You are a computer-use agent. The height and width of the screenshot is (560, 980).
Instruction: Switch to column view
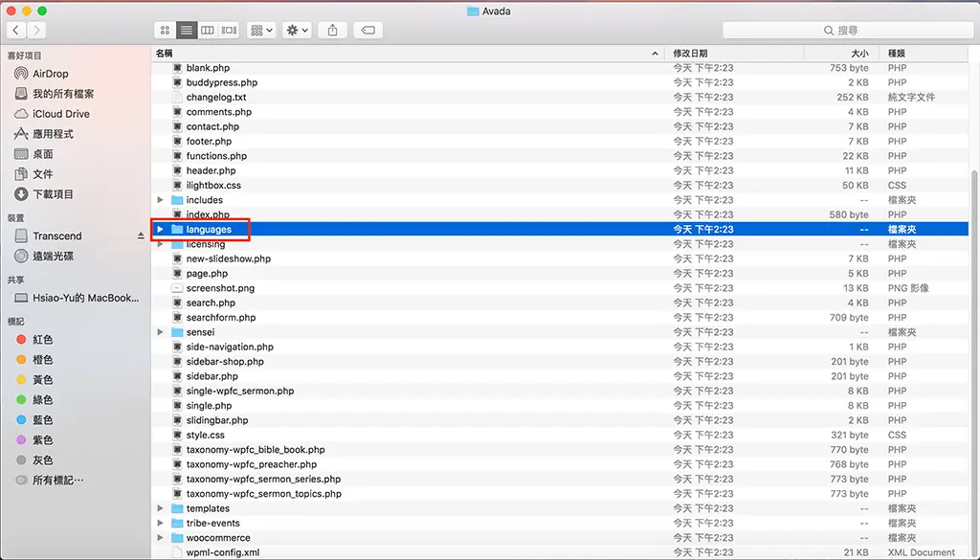(208, 30)
